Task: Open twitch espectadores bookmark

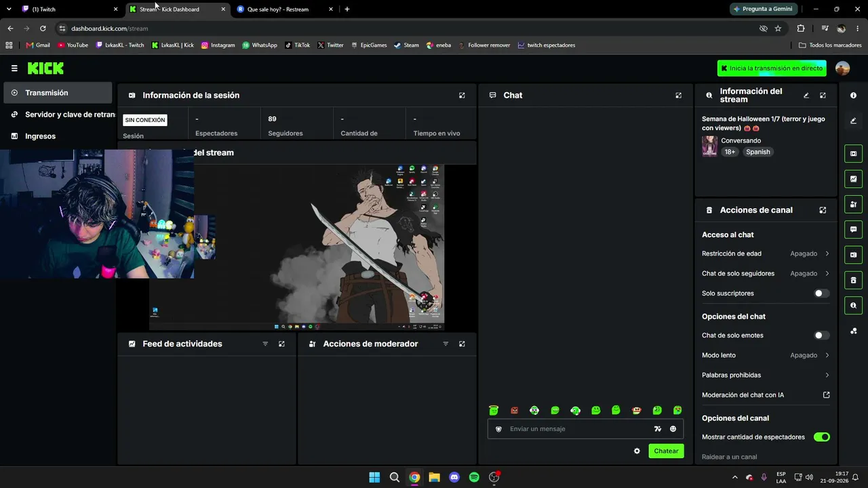Action: coord(546,45)
